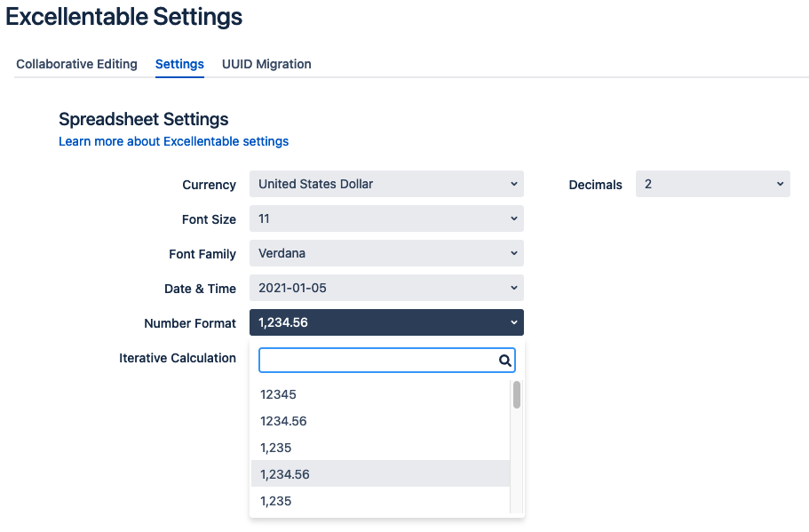This screenshot has height=532, width=809.
Task: Open the font size 11 dropdown
Action: [x=386, y=218]
